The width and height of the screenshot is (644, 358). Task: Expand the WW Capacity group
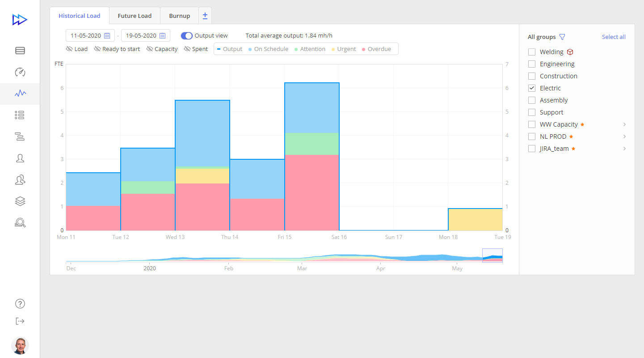(624, 124)
